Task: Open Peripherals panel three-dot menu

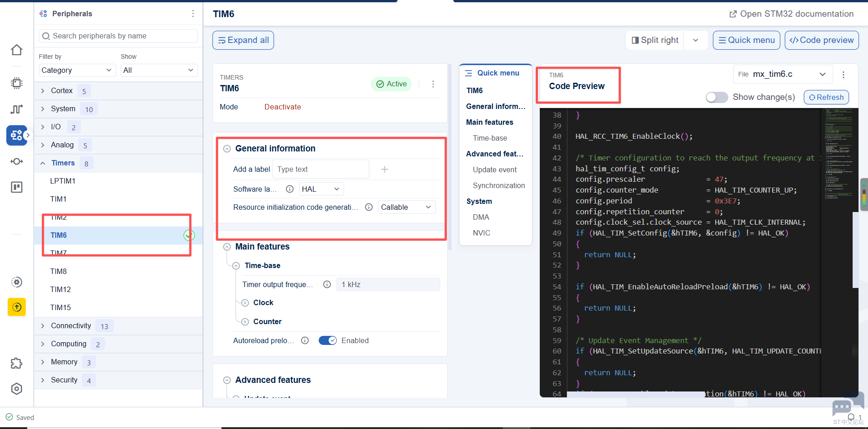Action: tap(193, 14)
